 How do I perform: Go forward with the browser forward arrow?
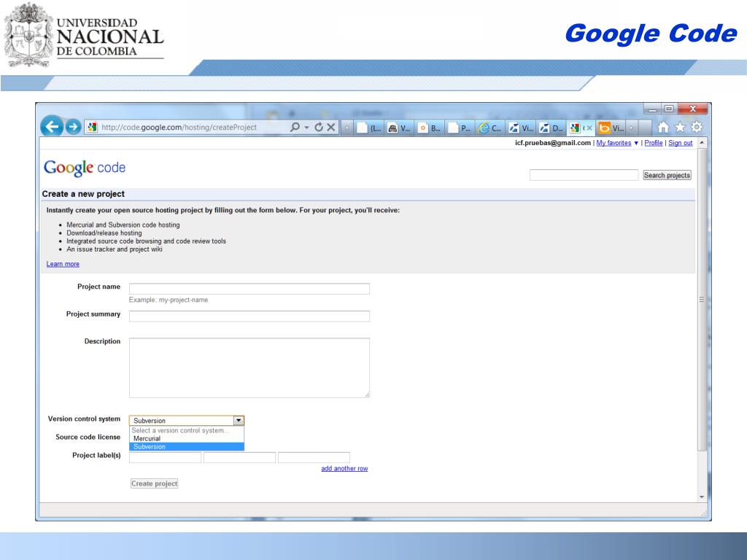(x=73, y=127)
